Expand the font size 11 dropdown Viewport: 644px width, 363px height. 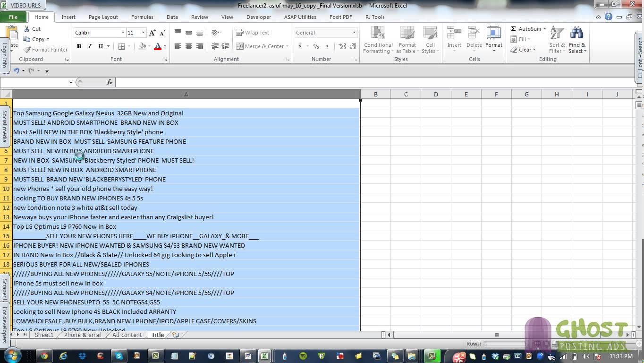[143, 33]
